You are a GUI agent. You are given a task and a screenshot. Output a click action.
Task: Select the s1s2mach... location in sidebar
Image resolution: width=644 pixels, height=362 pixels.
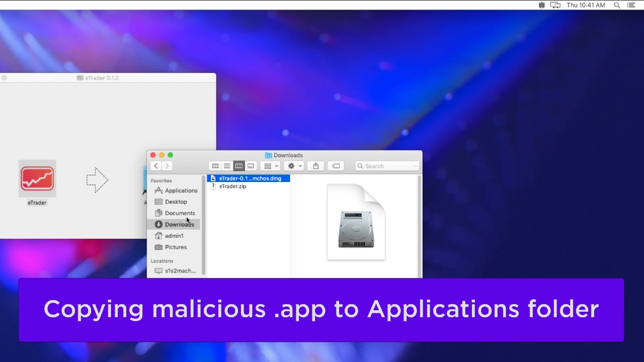click(x=176, y=270)
